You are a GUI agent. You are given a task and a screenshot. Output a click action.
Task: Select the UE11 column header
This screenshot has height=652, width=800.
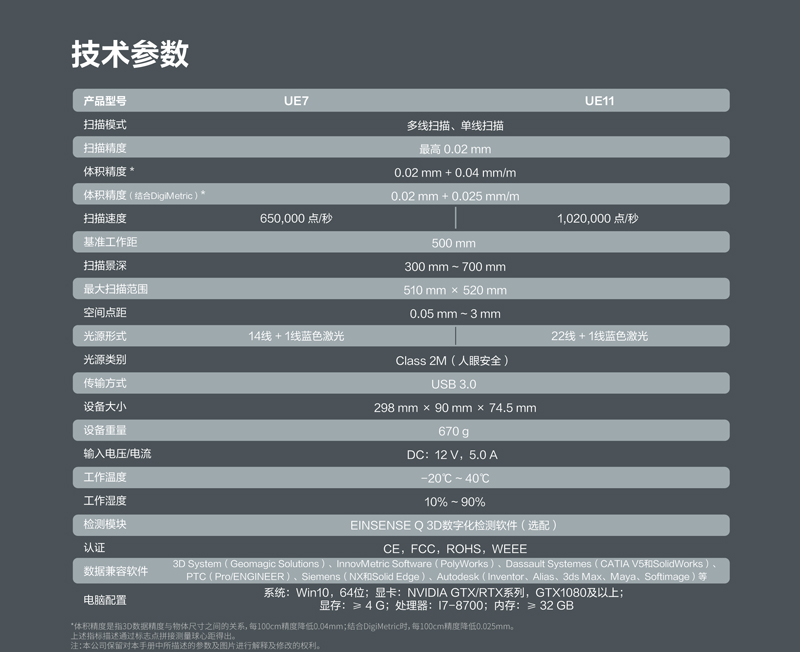tap(598, 101)
